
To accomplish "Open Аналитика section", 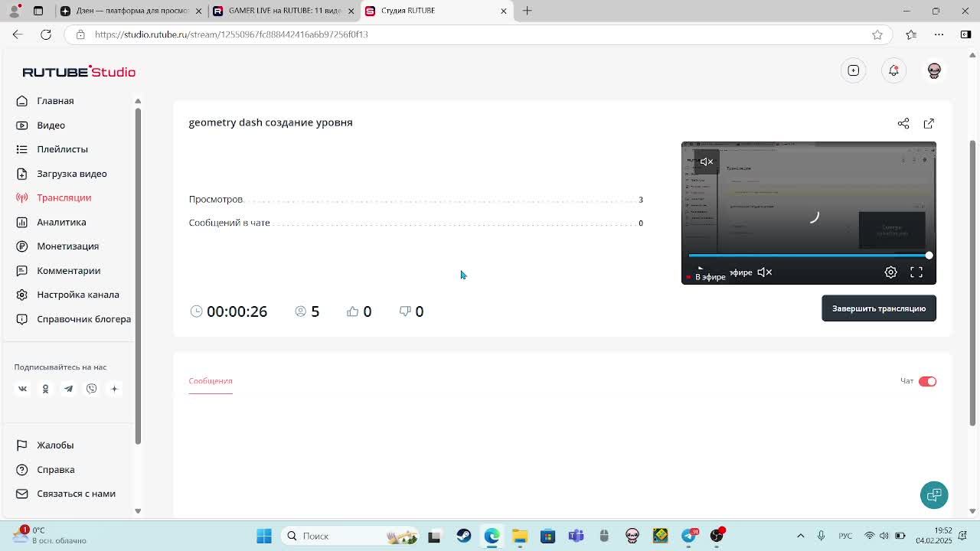I will [x=61, y=222].
